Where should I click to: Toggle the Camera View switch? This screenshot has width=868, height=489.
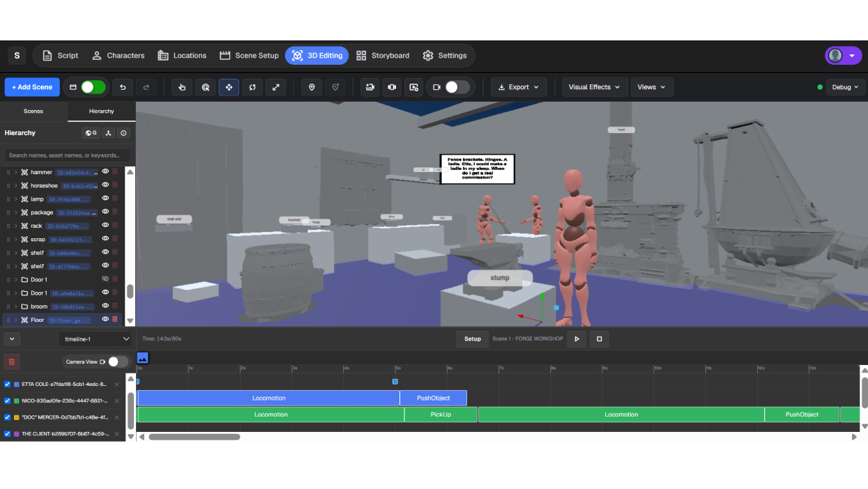coord(118,362)
